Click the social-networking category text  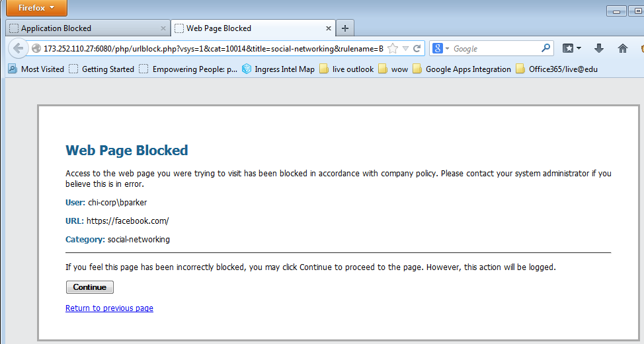pos(139,239)
